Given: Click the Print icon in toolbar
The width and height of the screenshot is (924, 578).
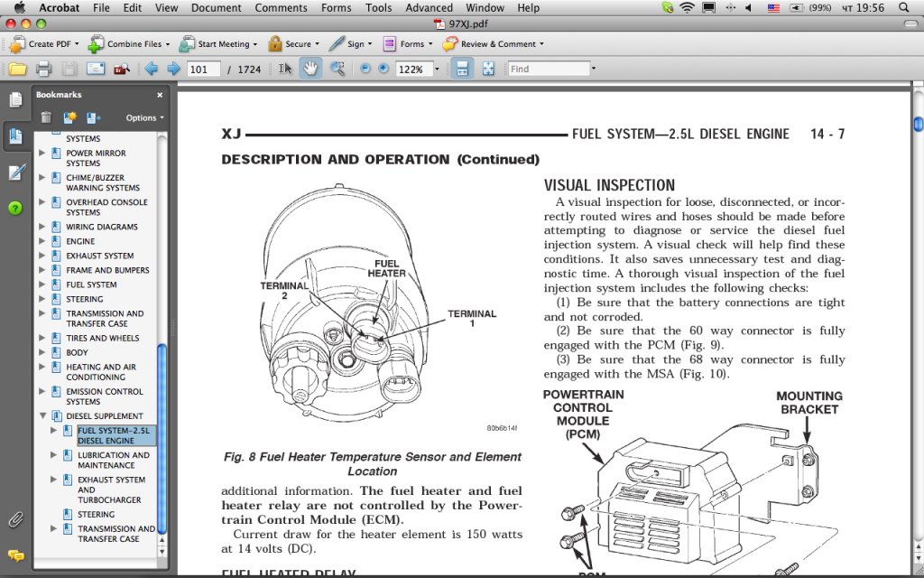Looking at the screenshot, I should 43,69.
